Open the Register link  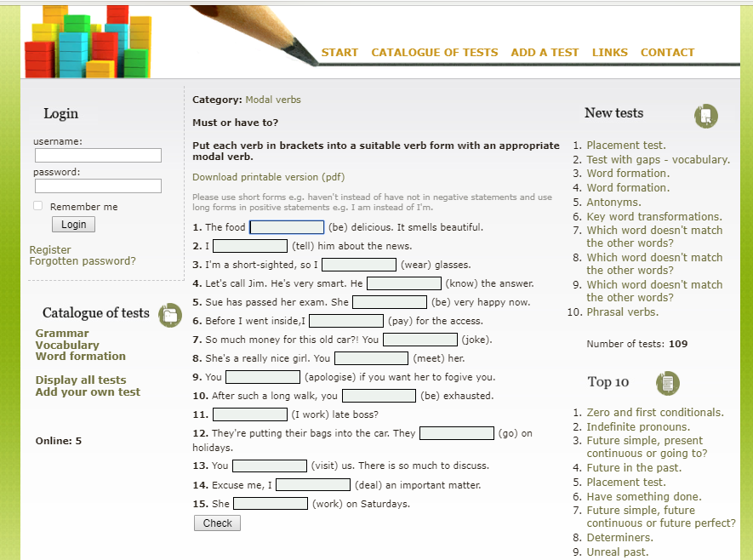50,249
